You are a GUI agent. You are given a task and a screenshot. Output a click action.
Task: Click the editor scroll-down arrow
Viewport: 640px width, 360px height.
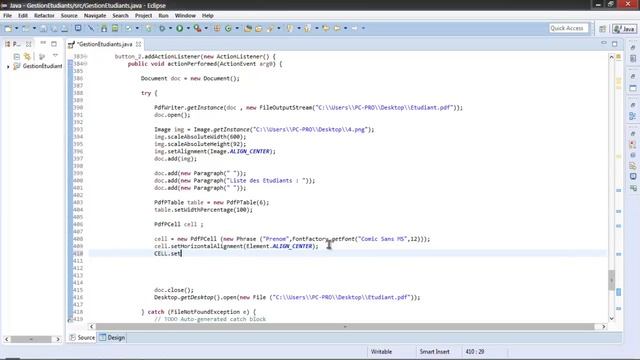pos(611,319)
